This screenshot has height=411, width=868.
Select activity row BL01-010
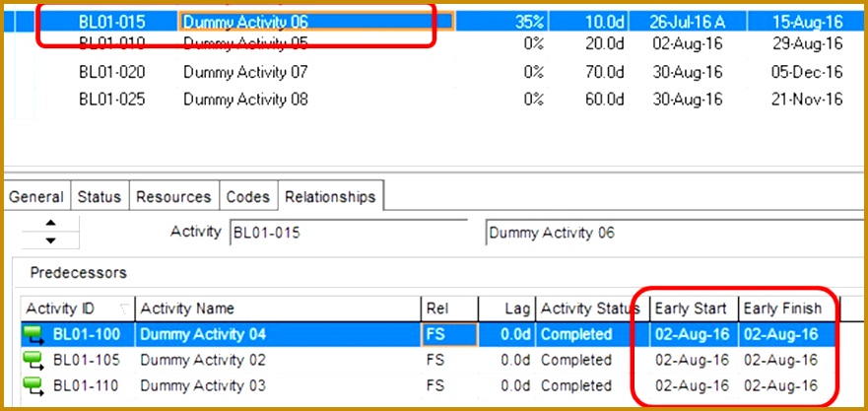tap(434, 43)
